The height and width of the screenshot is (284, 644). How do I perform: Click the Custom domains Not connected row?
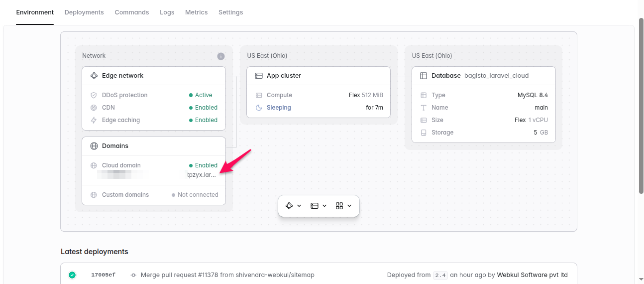pos(154,195)
